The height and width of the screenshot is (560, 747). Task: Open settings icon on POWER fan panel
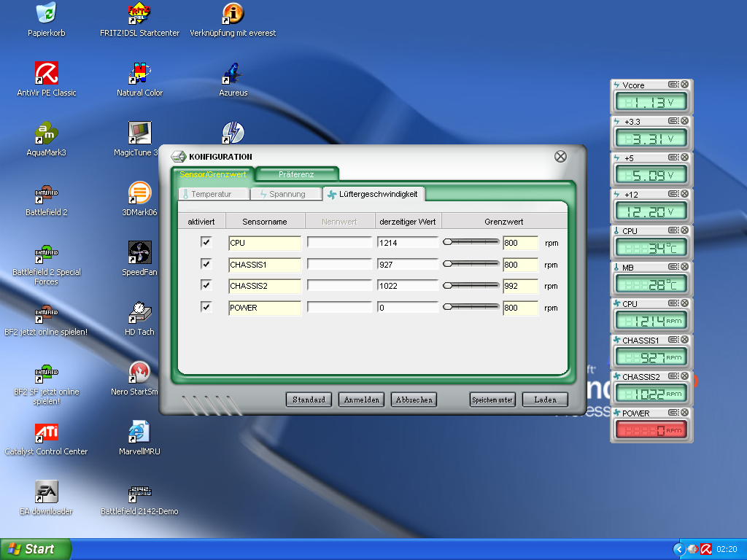(673, 413)
